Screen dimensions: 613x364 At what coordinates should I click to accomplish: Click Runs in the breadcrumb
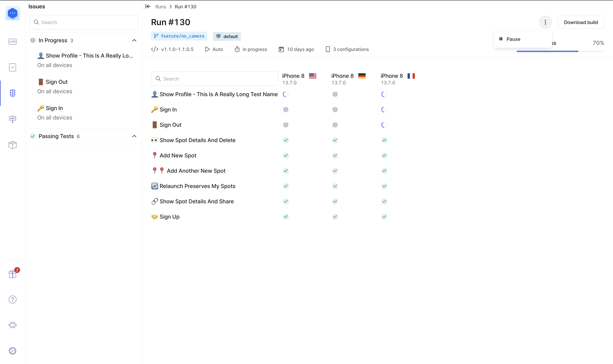[x=161, y=7]
